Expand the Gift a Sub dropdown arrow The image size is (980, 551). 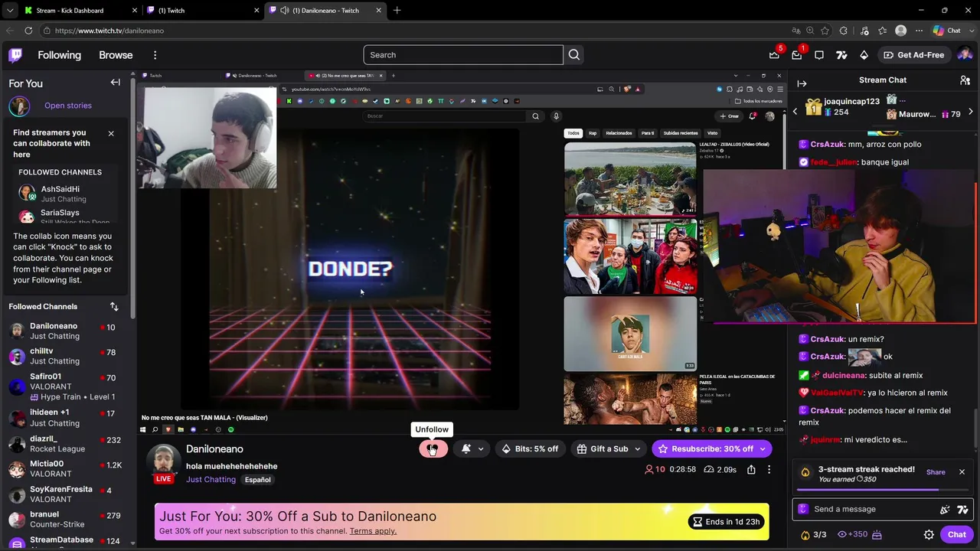click(x=637, y=449)
